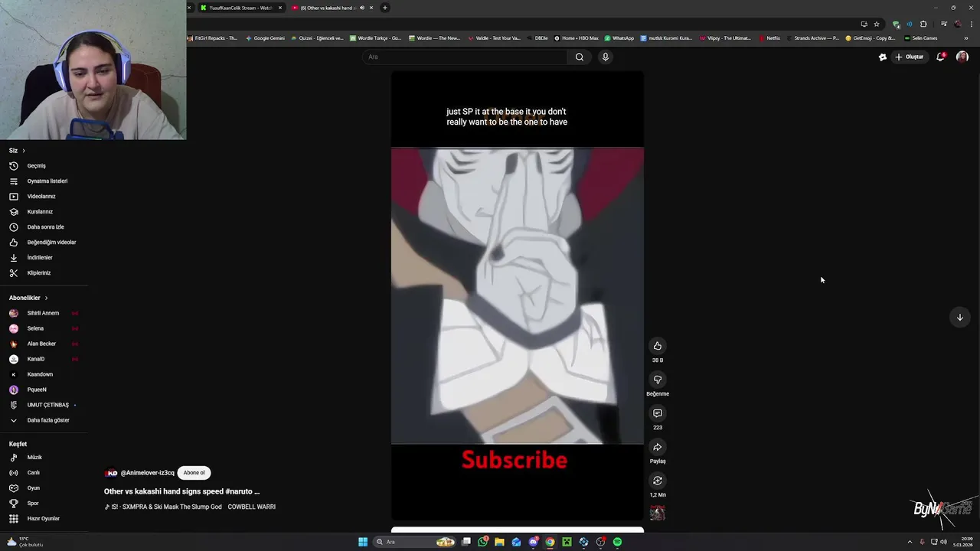Open File Explorer from the taskbar
The width and height of the screenshot is (980, 551).
tap(499, 542)
